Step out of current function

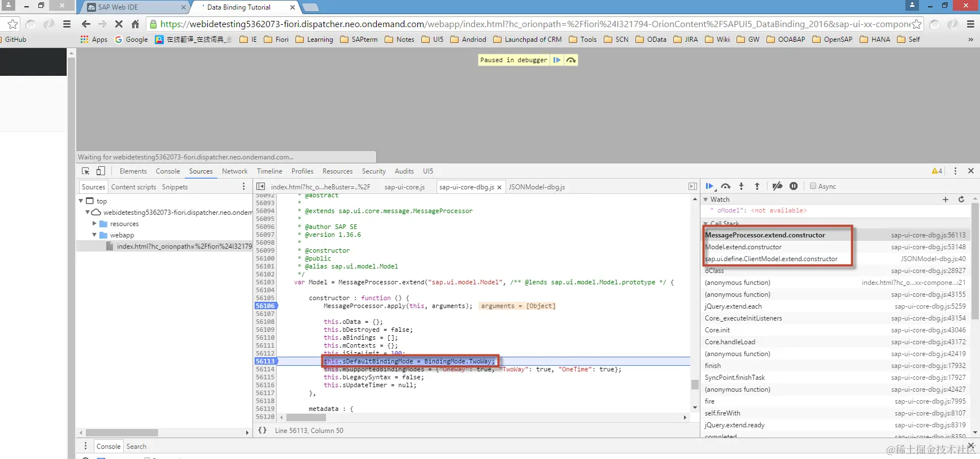coord(757,186)
